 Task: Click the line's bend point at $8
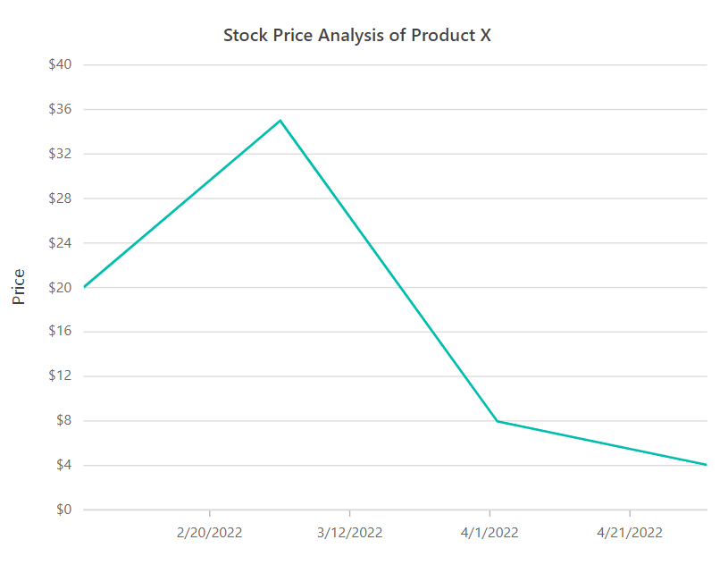tap(497, 421)
